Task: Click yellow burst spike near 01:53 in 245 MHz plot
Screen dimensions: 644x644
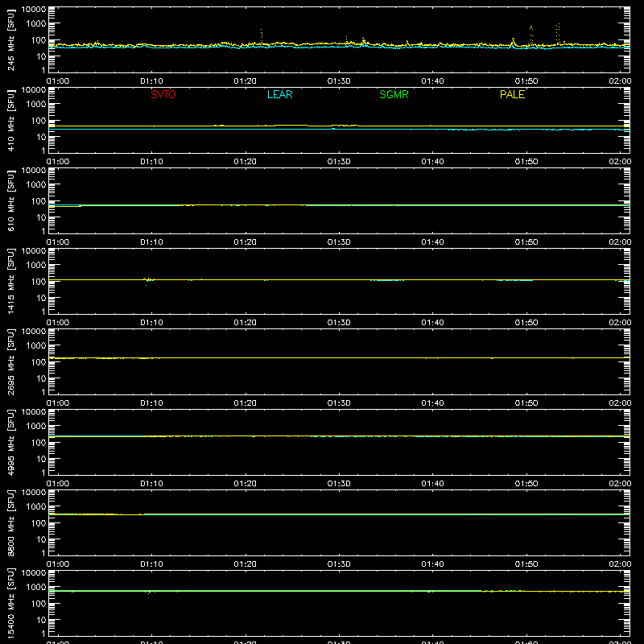Action: (557, 34)
